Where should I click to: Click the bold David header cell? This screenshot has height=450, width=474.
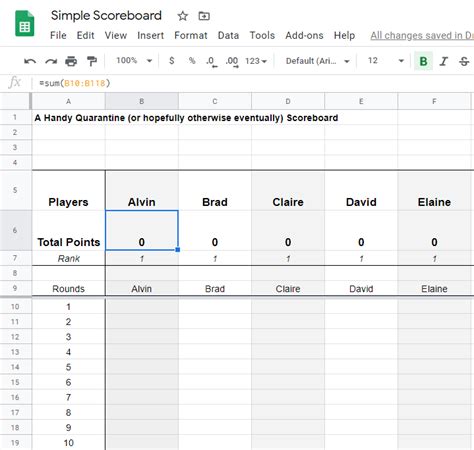tap(361, 190)
